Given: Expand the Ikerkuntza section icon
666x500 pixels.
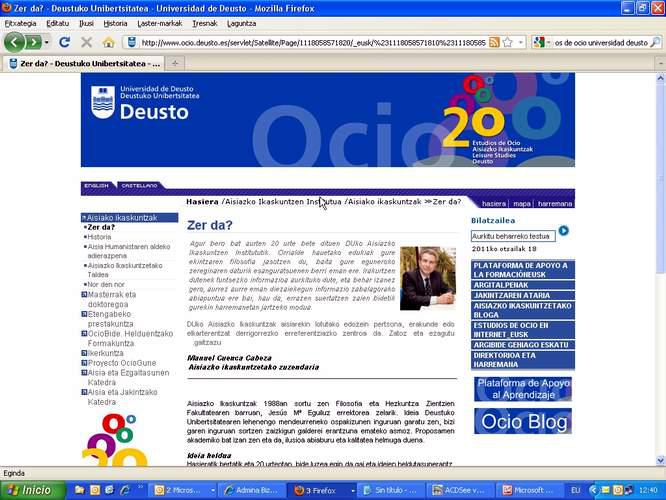Looking at the screenshot, I should tap(84, 353).
